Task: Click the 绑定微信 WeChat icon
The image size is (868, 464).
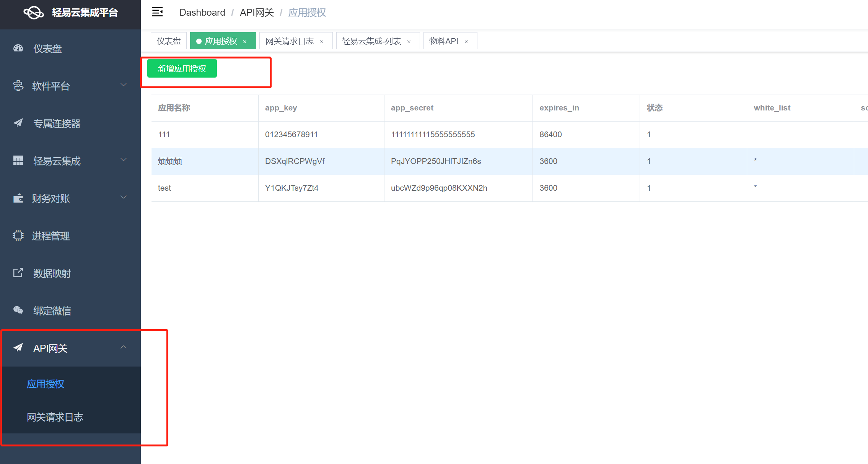Action: point(18,310)
